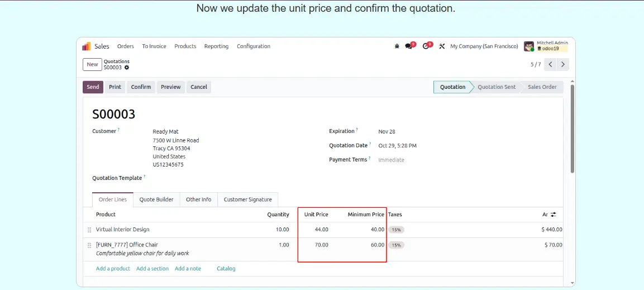Open the Configuration menu
The width and height of the screenshot is (644, 290).
(253, 46)
